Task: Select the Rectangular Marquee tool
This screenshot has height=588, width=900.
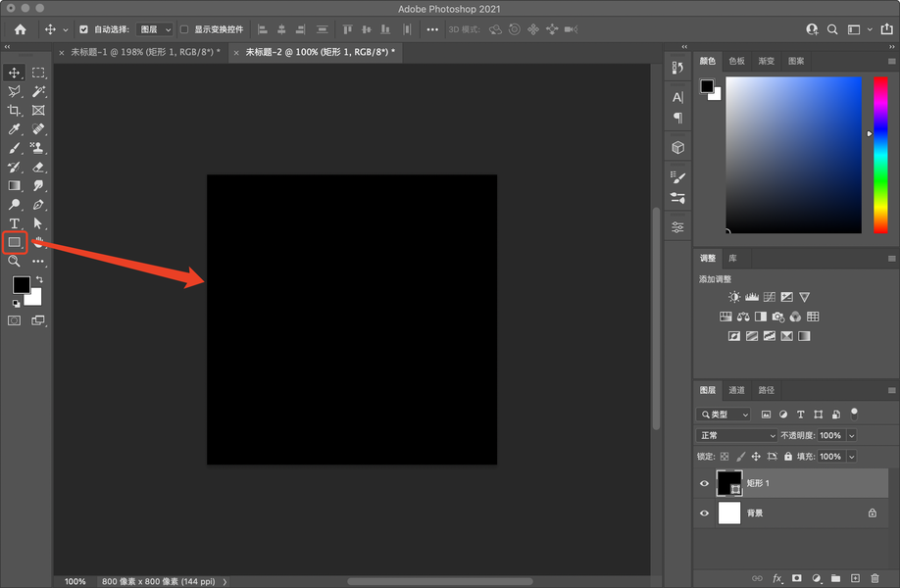Action: [x=38, y=73]
